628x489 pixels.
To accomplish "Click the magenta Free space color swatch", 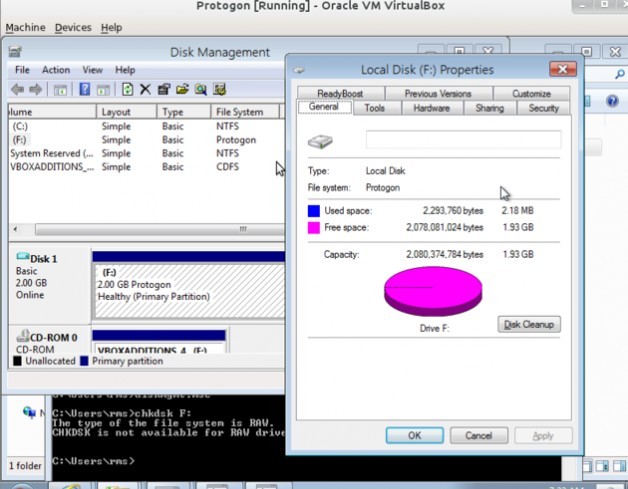I will coord(314,227).
